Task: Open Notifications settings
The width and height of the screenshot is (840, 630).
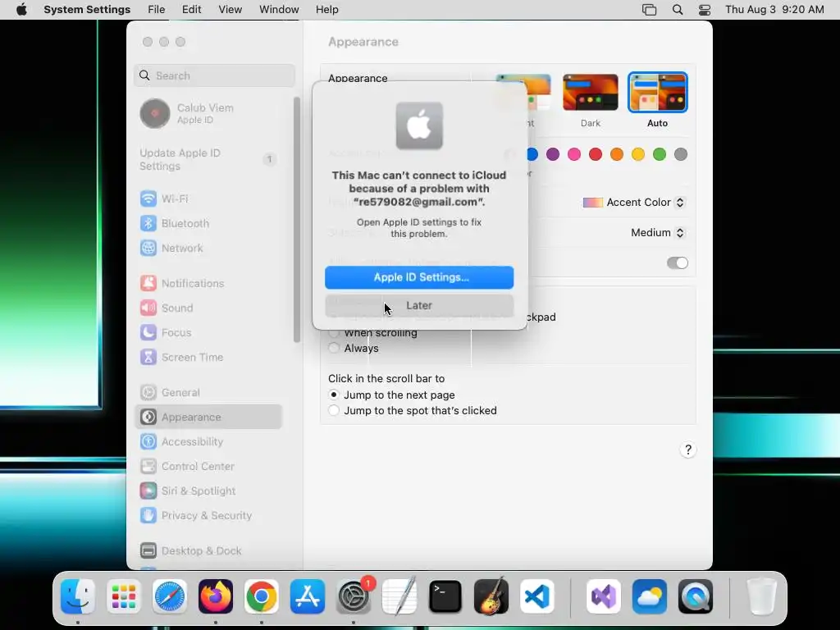Action: 208,283
